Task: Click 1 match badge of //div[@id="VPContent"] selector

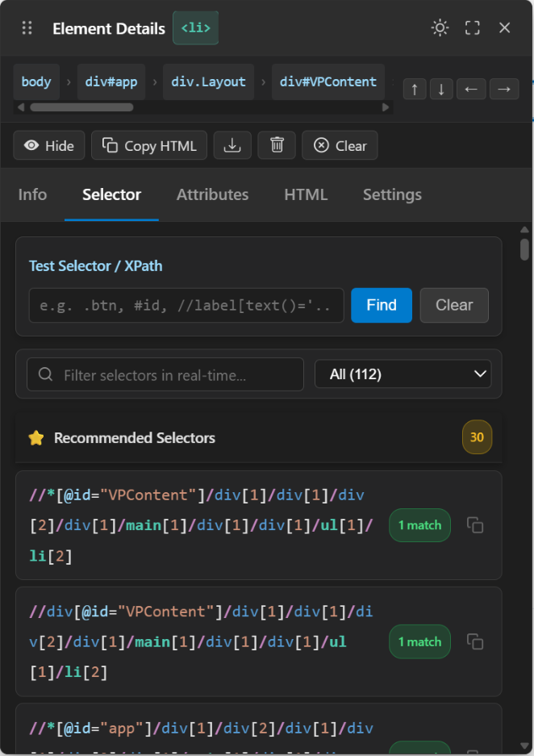Action: click(419, 641)
